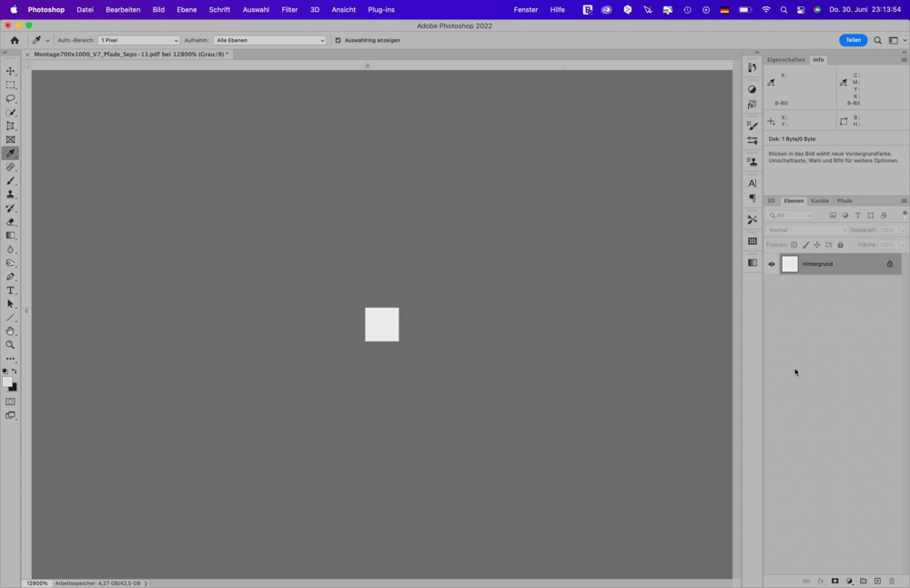Toggle Quick Mask mode
Screen dimensions: 910x588
click(10, 401)
